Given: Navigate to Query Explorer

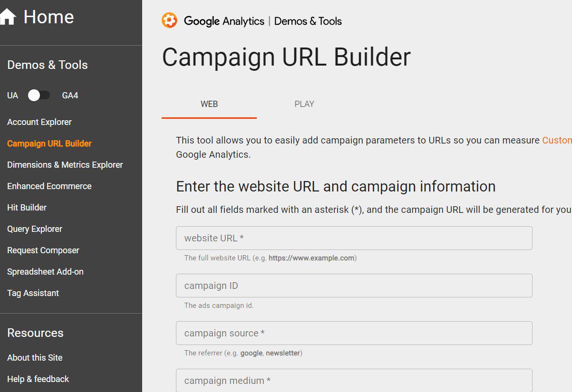Looking at the screenshot, I should (35, 229).
